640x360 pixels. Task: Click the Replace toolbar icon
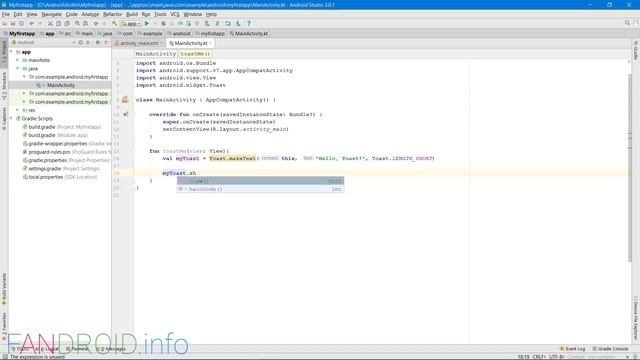85,24
